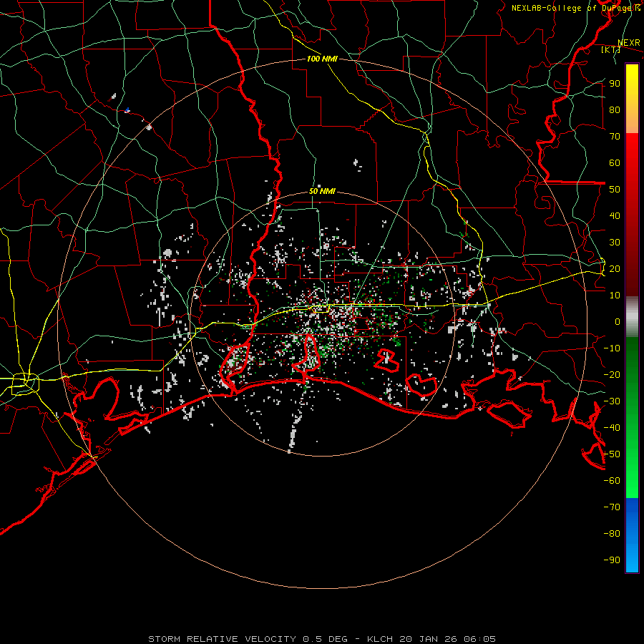This screenshot has height=644, width=644.
Task: Click the -60 value on the color scale
Action: (x=612, y=481)
